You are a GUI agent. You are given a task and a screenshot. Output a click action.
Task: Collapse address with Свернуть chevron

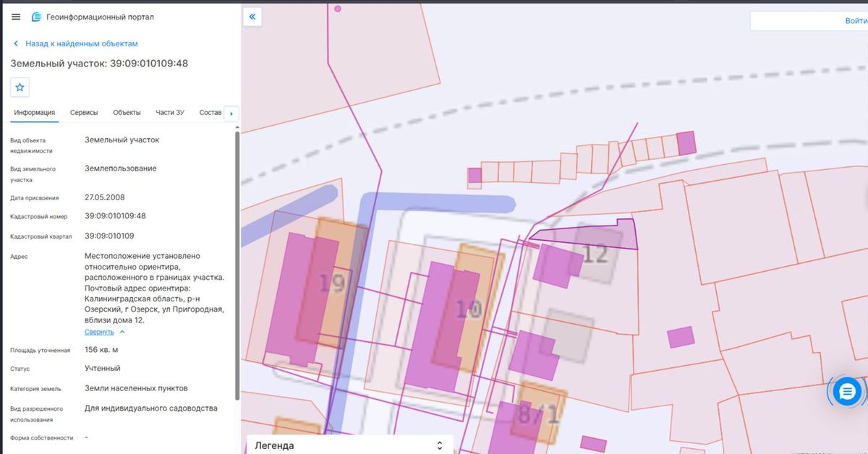coord(122,332)
